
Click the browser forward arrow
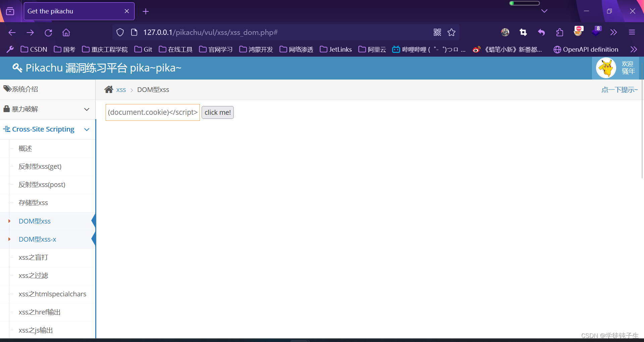[x=30, y=33]
